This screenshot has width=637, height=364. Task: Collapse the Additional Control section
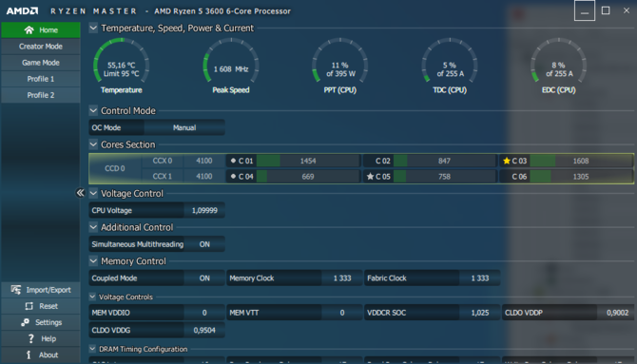[x=93, y=227]
